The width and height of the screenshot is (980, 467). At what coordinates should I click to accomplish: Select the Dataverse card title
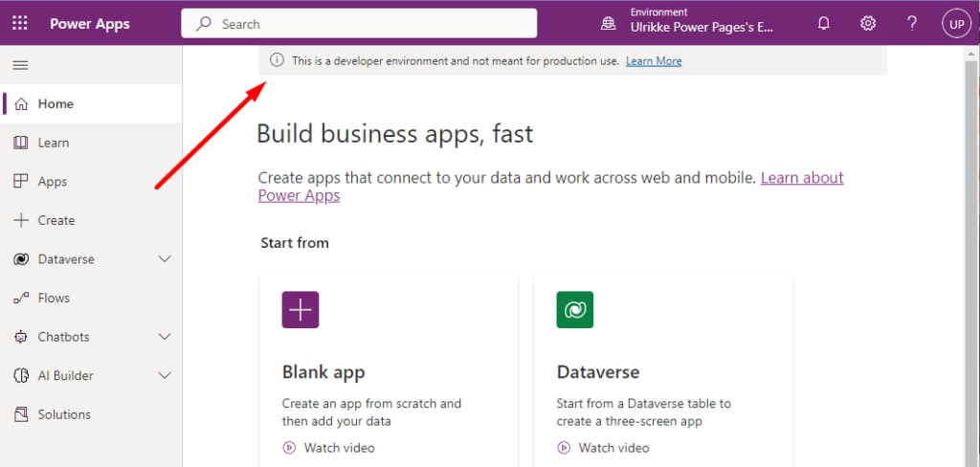point(598,372)
